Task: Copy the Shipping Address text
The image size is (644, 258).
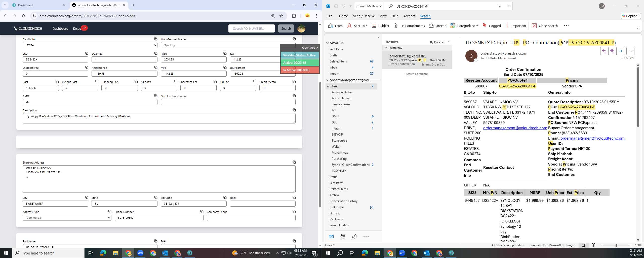Action: click(x=294, y=162)
